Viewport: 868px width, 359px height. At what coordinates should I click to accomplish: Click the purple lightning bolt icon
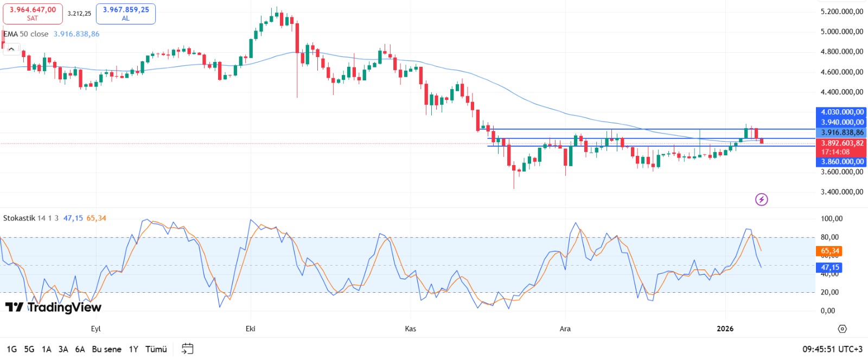762,199
